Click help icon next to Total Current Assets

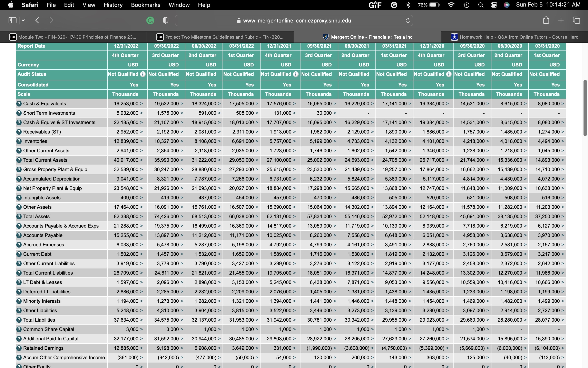click(19, 160)
